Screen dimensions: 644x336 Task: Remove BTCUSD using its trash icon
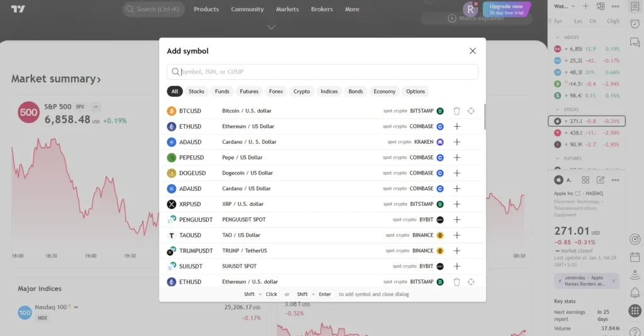457,111
